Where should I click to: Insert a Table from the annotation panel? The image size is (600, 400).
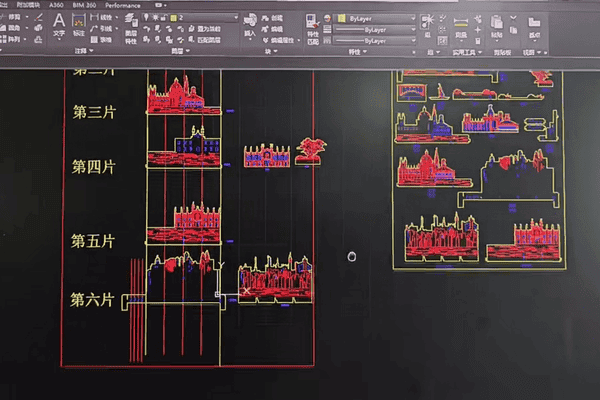[101, 39]
